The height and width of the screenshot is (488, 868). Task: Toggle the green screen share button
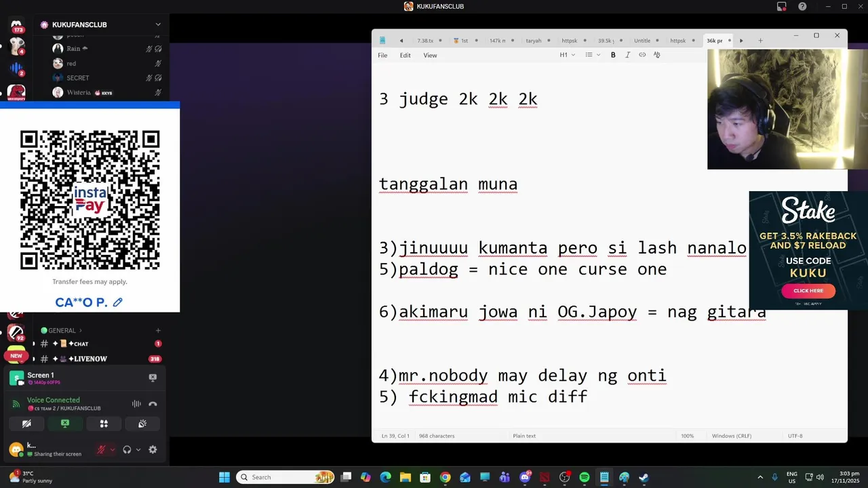click(x=65, y=424)
